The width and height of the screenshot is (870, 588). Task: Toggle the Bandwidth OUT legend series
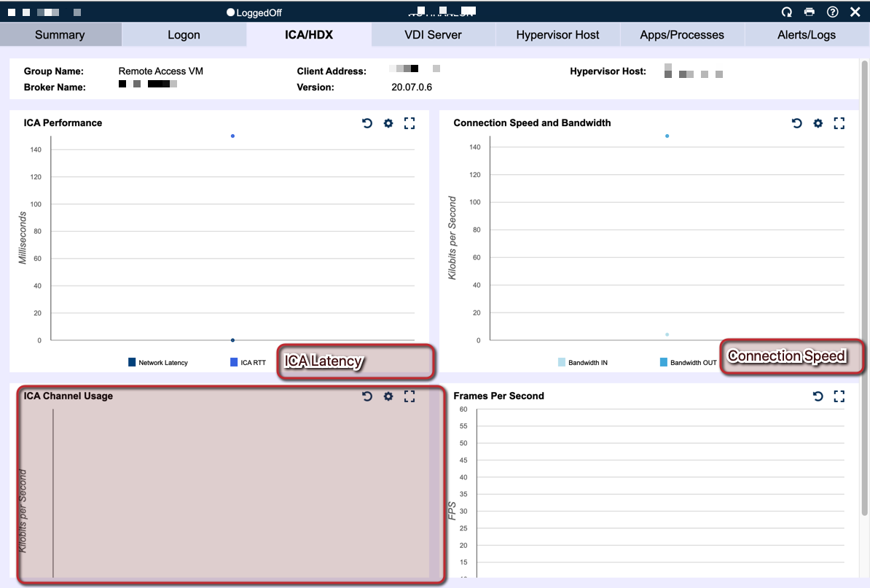[686, 362]
